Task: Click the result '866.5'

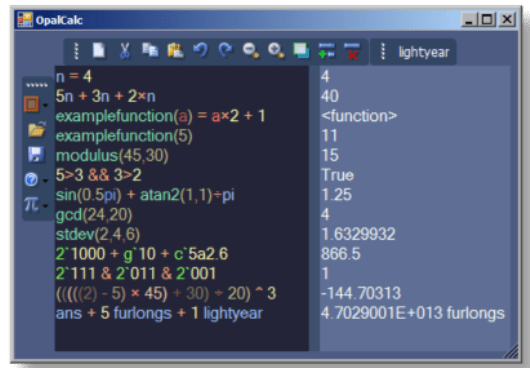Action: 341,254
